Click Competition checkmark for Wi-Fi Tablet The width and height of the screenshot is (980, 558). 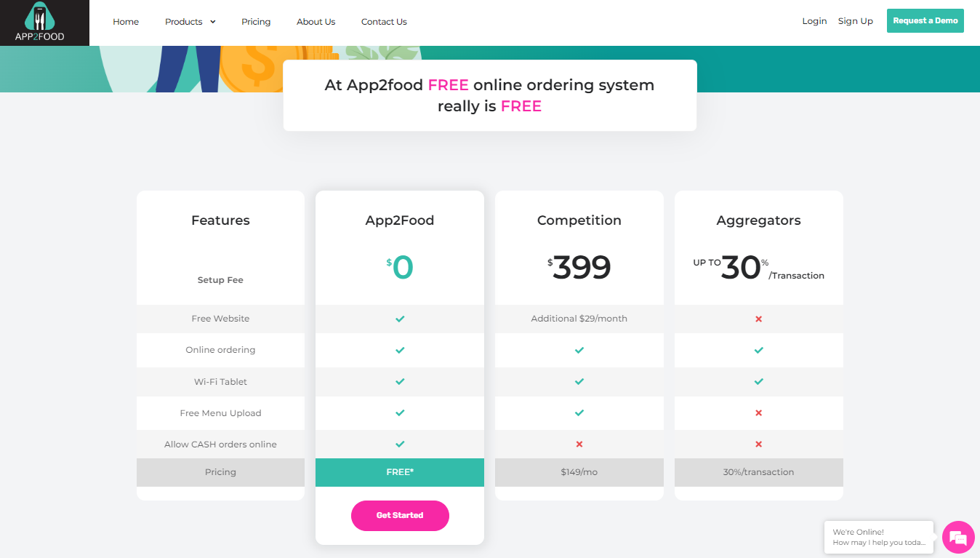point(579,381)
